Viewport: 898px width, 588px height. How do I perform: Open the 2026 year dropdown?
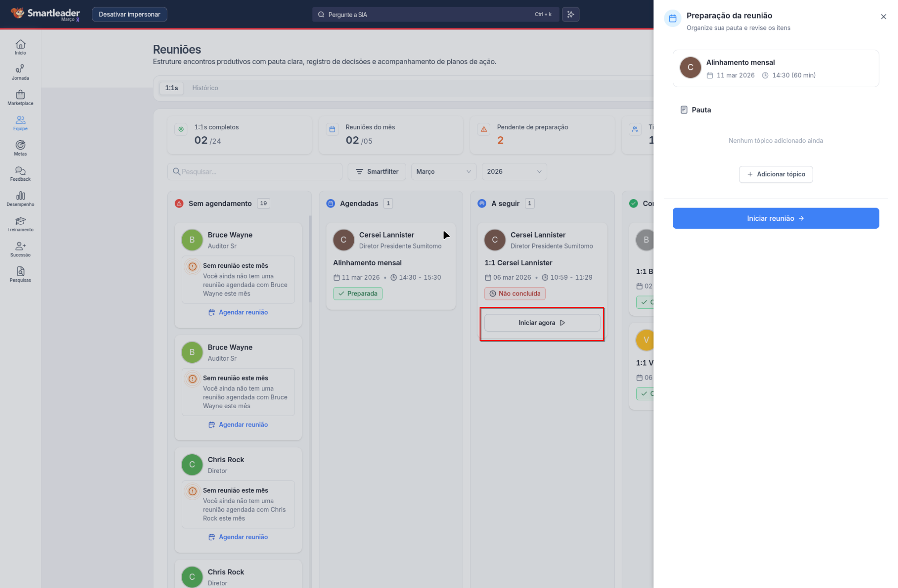tap(513, 172)
